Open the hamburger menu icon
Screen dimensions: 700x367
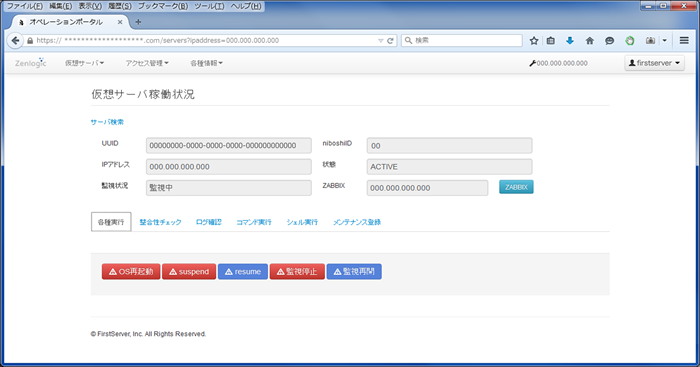coord(684,40)
